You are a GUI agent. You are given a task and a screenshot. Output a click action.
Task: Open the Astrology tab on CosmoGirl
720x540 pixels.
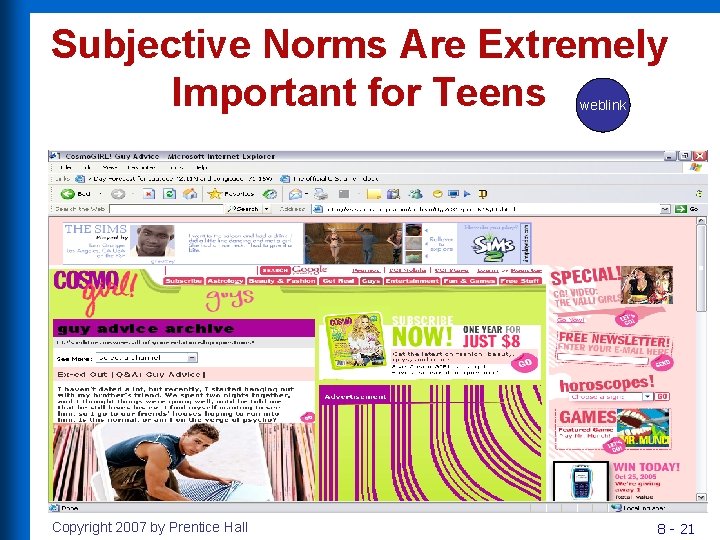coord(225,281)
